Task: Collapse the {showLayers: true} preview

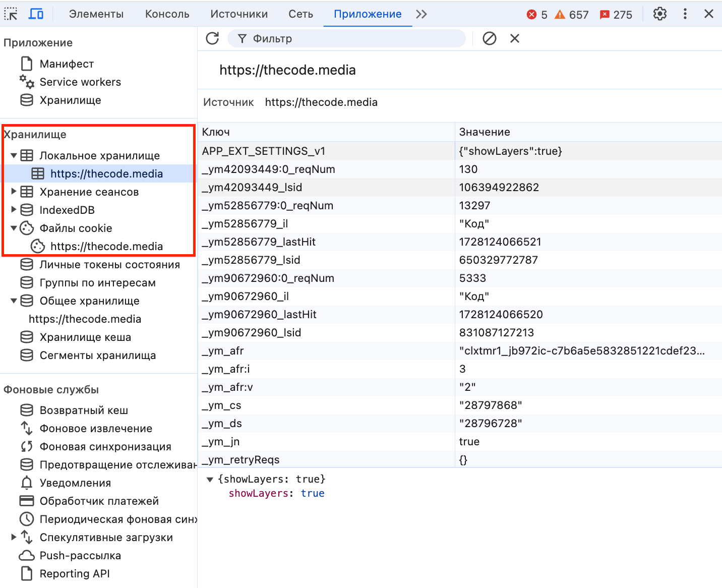Action: tap(210, 479)
